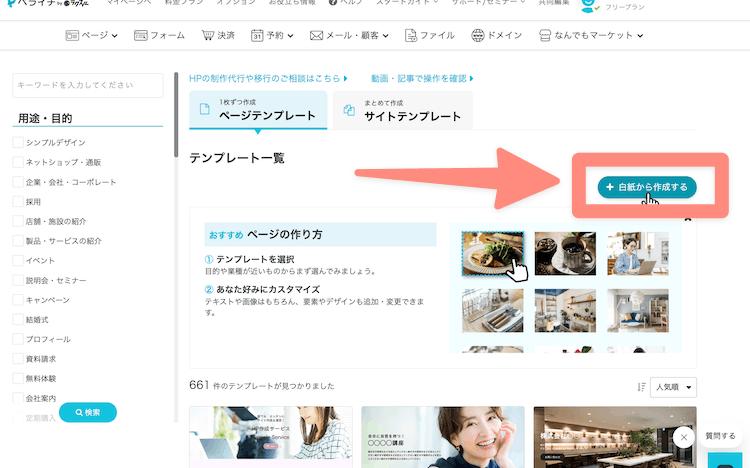The height and width of the screenshot is (468, 750).
Task: Switch to the ページテンプレート tab
Action: tap(258, 110)
